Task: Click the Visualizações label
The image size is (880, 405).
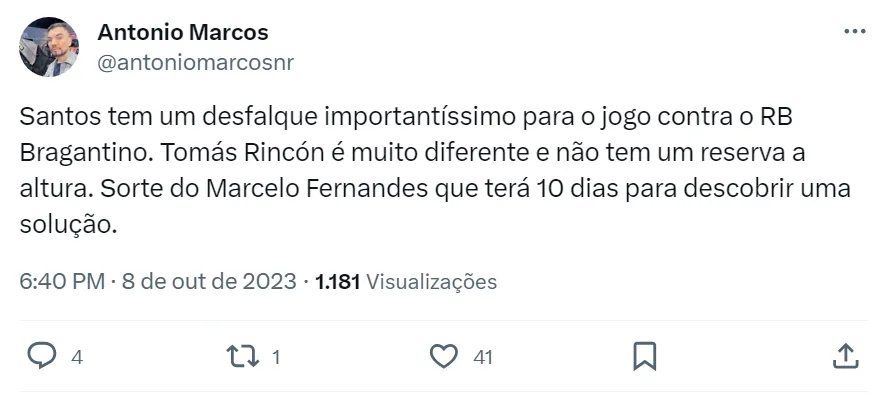Action: point(432,281)
